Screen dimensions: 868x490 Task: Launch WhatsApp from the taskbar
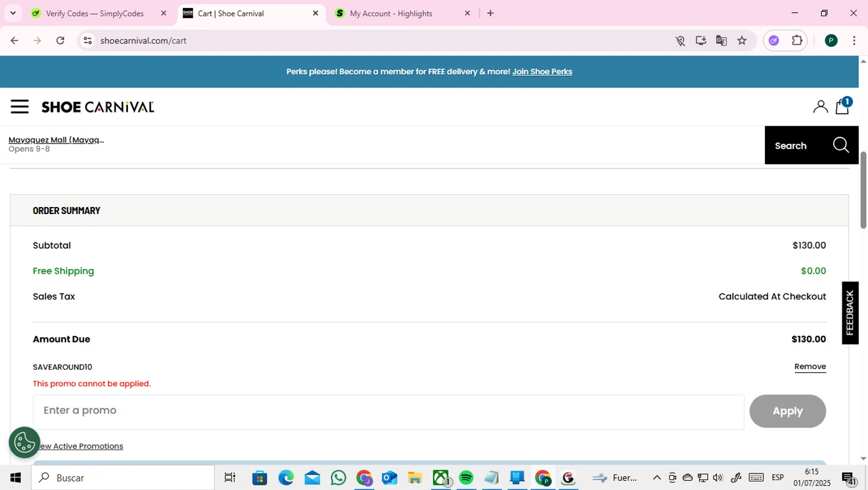click(x=339, y=478)
